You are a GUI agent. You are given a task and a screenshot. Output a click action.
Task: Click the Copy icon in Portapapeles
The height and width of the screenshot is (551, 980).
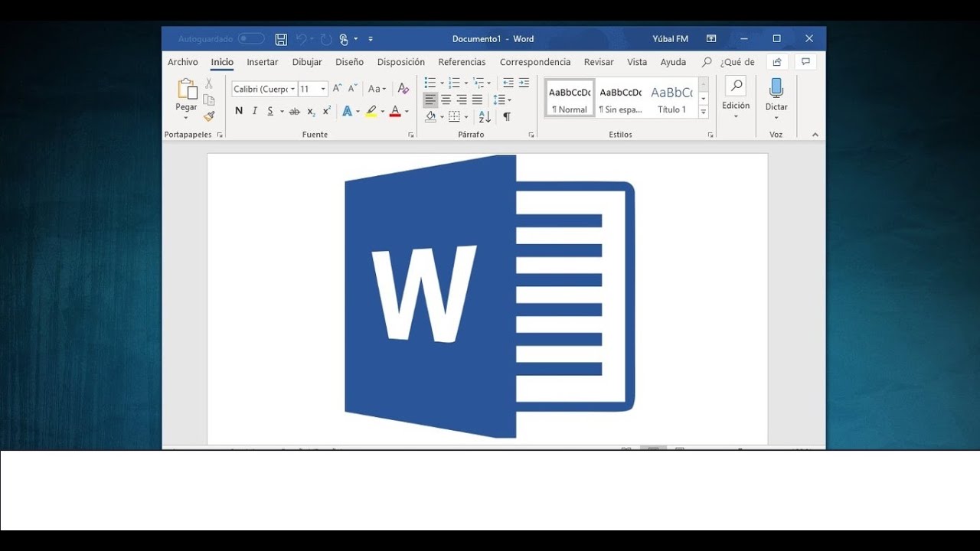click(x=208, y=100)
